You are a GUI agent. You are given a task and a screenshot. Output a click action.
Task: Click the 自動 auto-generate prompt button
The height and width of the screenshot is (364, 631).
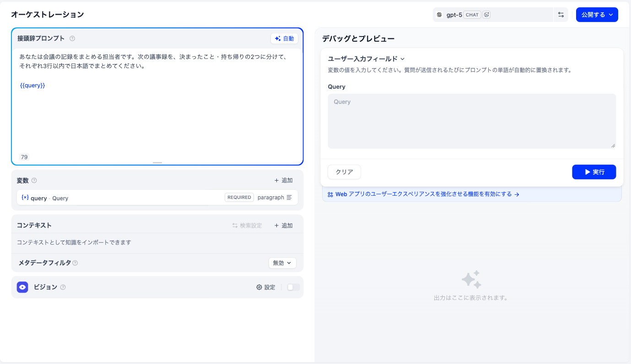[284, 38]
